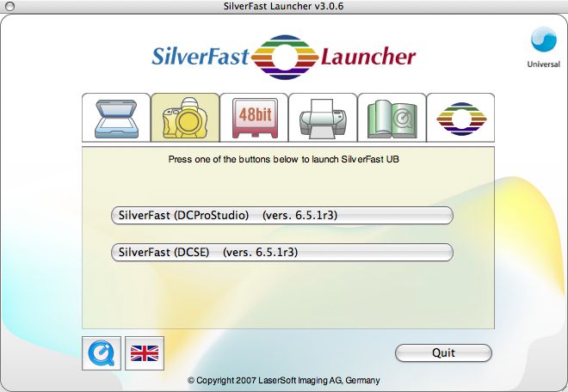568x392 pixels.
Task: Click the blue Universal binary icon
Action: [x=544, y=40]
